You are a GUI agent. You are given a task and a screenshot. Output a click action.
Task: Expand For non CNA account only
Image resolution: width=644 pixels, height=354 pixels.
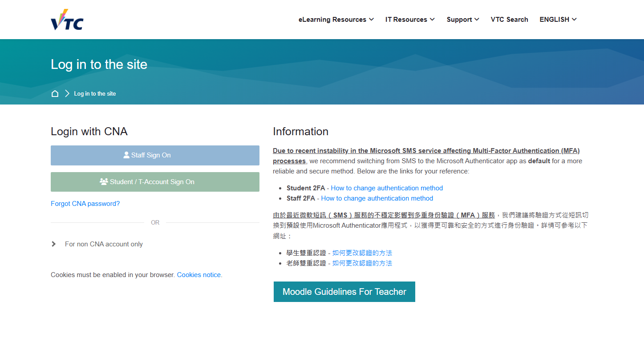[97, 244]
